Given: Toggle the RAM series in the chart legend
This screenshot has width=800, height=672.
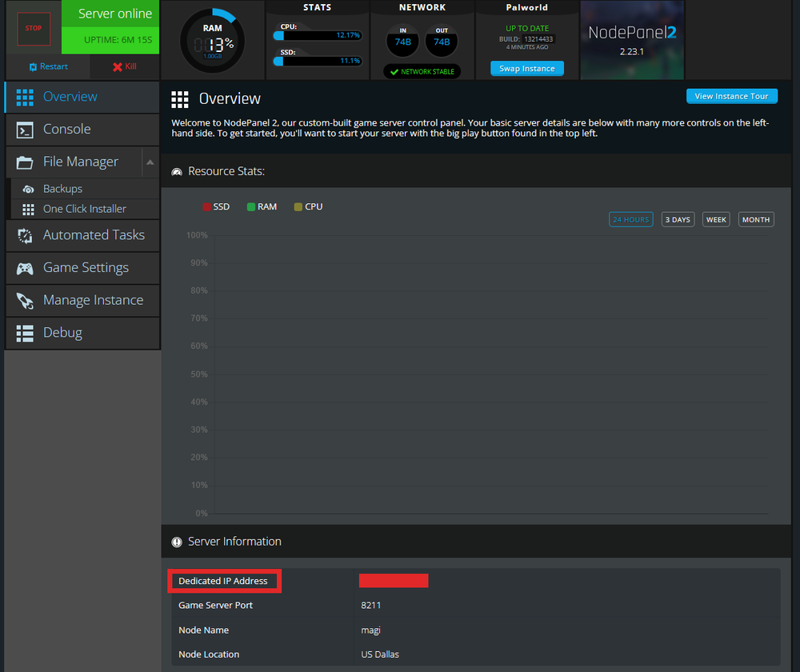Looking at the screenshot, I should click(261, 206).
